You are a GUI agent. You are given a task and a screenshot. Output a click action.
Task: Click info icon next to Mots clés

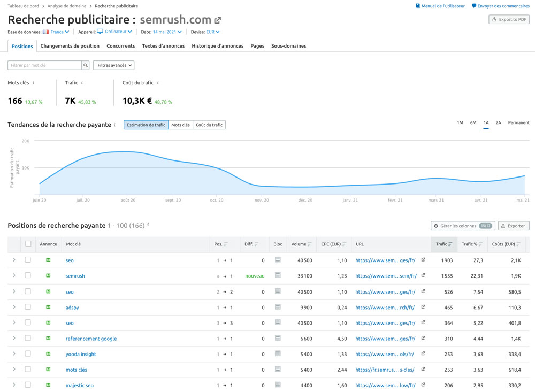[33, 83]
